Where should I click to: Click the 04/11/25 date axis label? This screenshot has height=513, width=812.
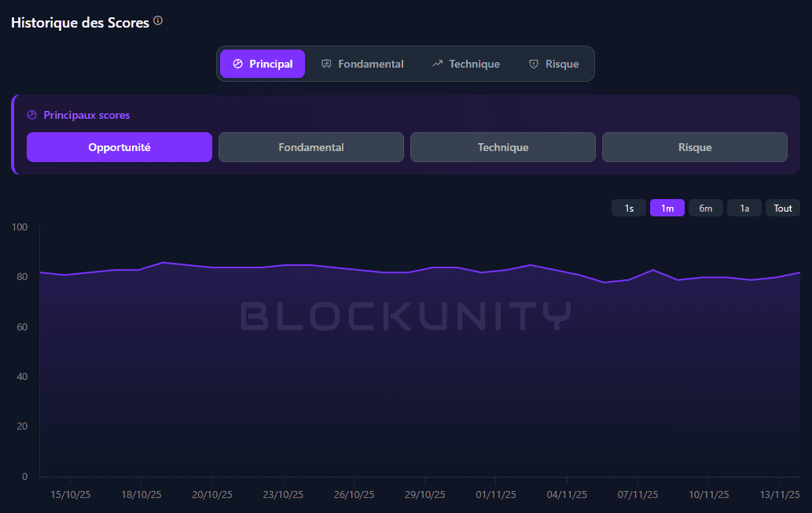[567, 495]
